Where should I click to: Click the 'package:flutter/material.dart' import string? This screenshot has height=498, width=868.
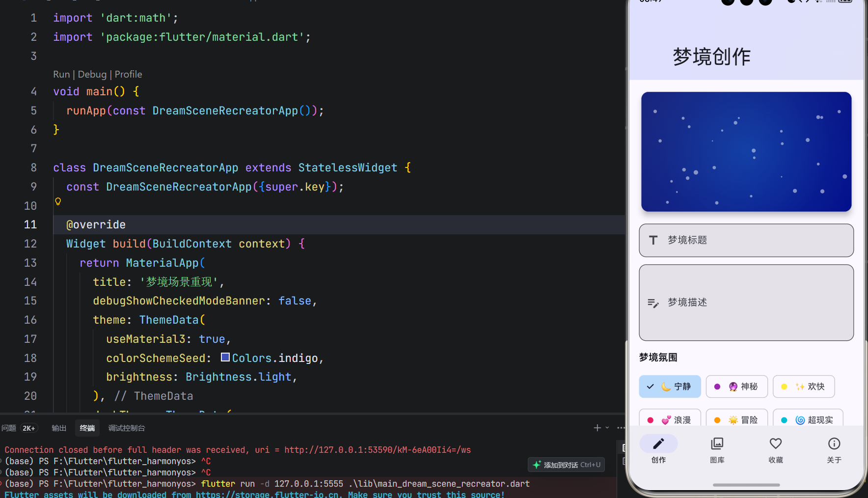pyautogui.click(x=202, y=37)
